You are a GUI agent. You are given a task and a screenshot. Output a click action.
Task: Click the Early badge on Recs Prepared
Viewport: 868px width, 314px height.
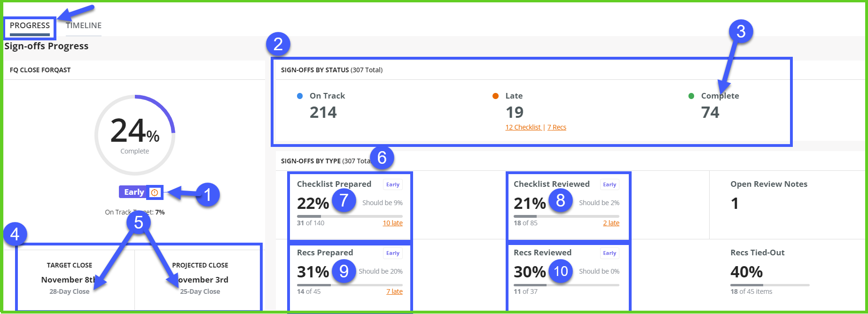393,253
